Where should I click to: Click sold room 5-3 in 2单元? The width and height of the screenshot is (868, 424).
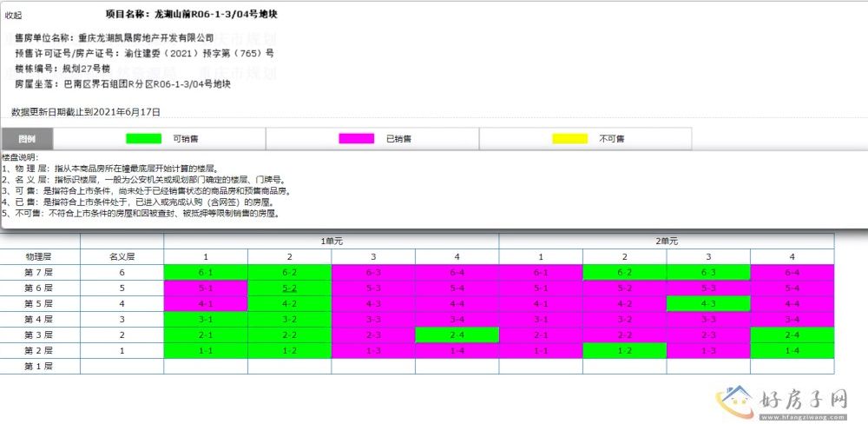coord(708,288)
